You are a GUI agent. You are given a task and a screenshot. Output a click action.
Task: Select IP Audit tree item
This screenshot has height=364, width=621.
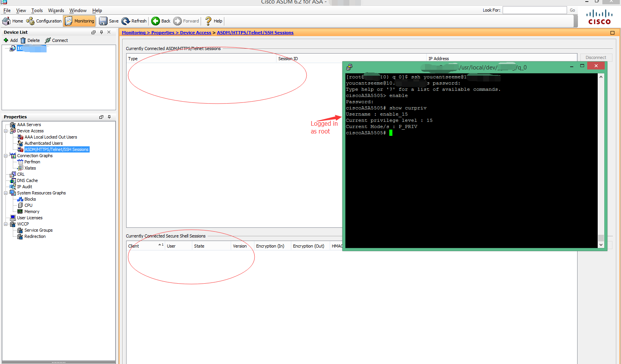pos(24,187)
